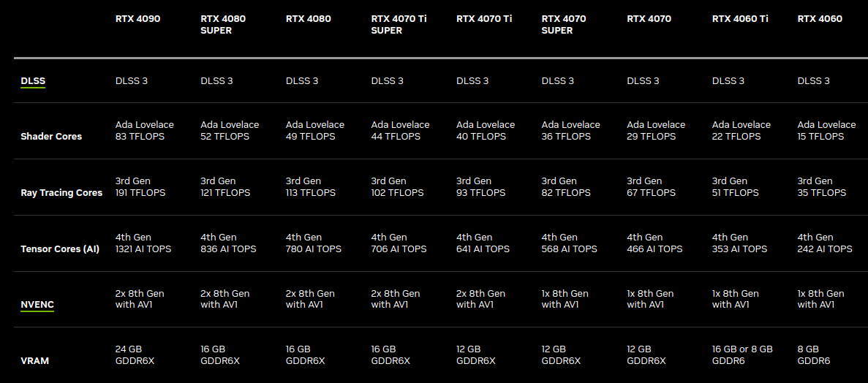Click the VRAM row label

tap(34, 361)
